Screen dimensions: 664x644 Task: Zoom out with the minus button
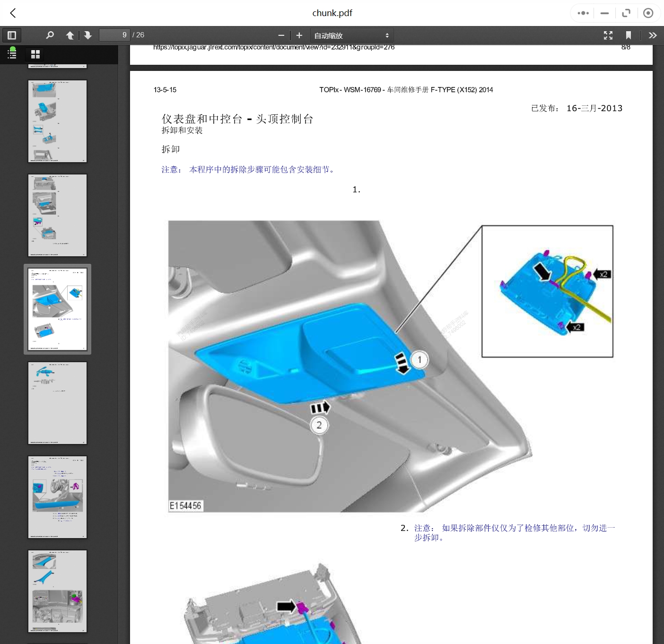[x=281, y=35]
